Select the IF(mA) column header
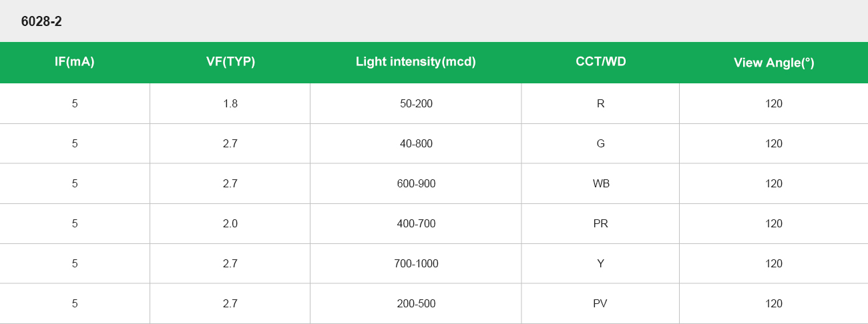Screen dimensions: 868x324 click(x=75, y=62)
